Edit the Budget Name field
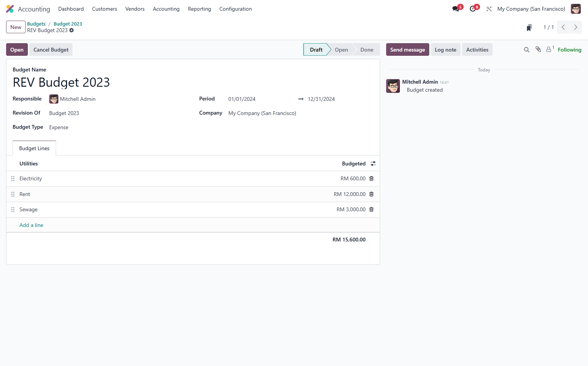 point(193,82)
